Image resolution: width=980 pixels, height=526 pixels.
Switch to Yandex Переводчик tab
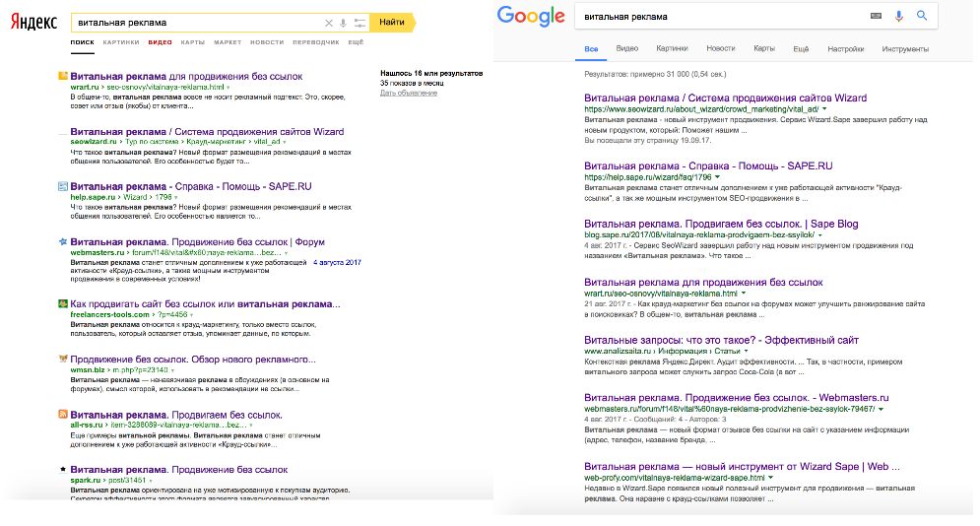tap(315, 42)
